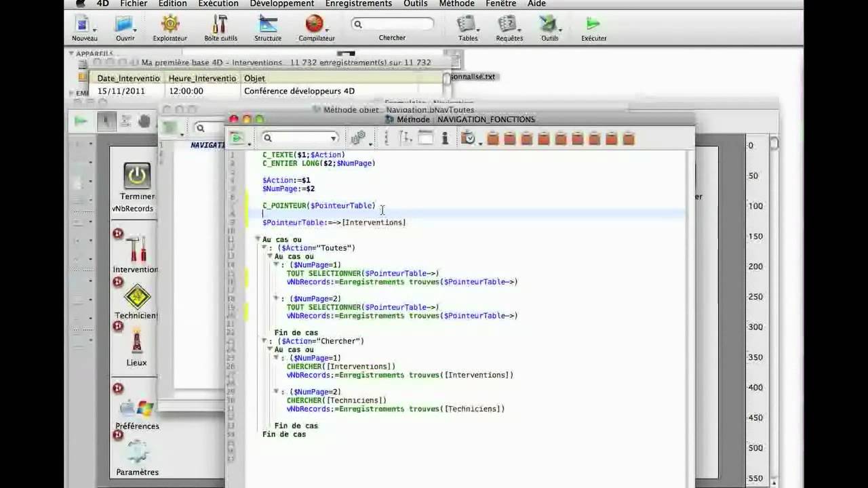
Task: Open dropdown arrow beside clock clipboard icon
Action: tap(479, 143)
